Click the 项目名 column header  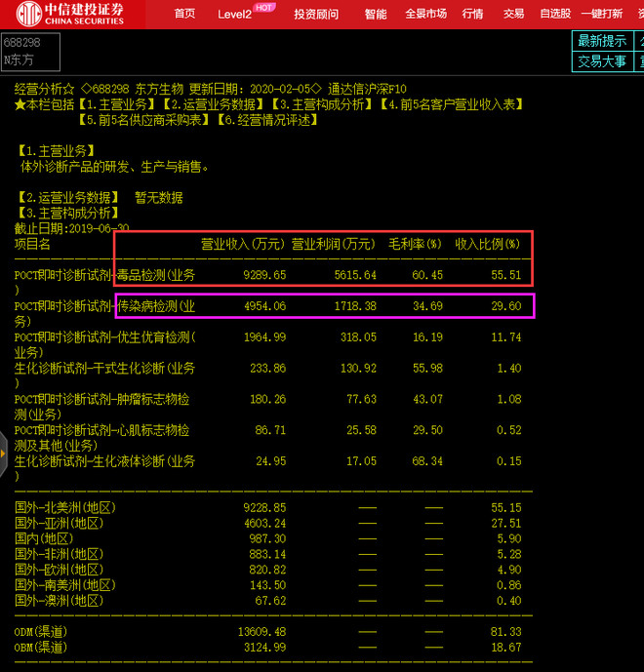32,244
